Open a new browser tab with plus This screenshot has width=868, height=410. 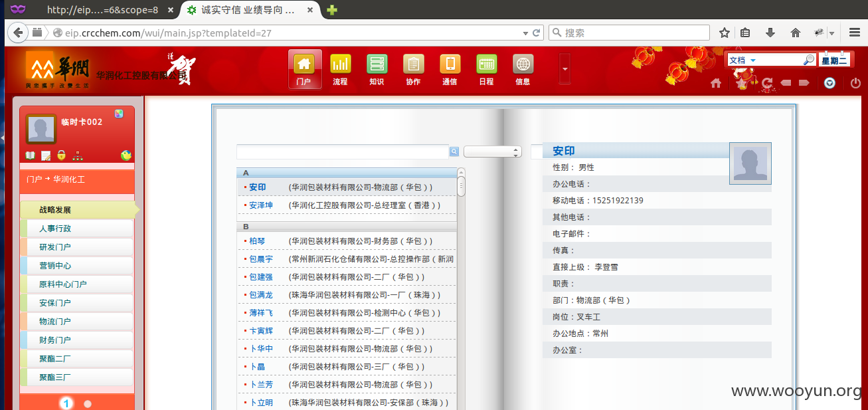pos(332,10)
